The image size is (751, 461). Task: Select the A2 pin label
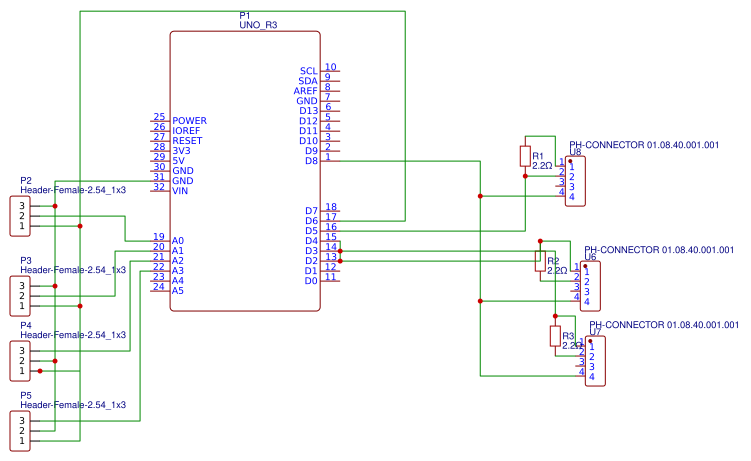[178, 261]
